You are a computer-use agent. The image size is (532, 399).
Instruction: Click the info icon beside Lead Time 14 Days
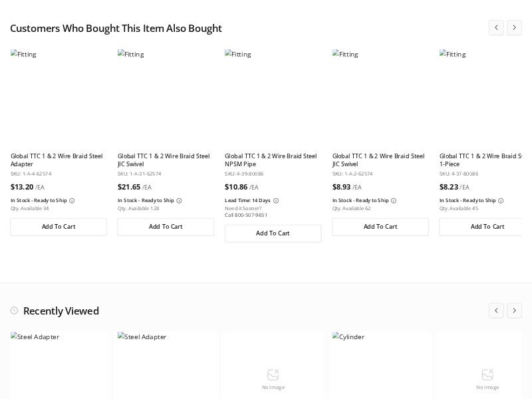point(276,200)
